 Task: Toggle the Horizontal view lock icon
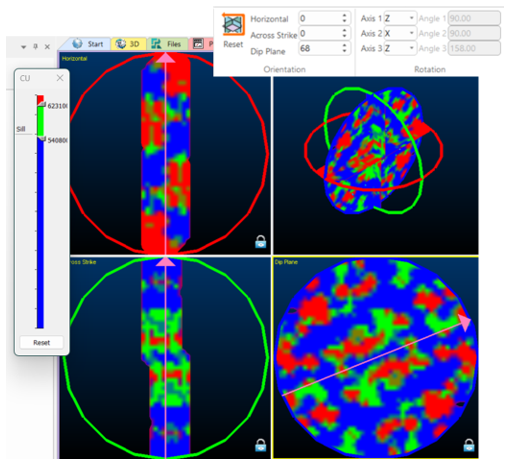[x=261, y=242]
